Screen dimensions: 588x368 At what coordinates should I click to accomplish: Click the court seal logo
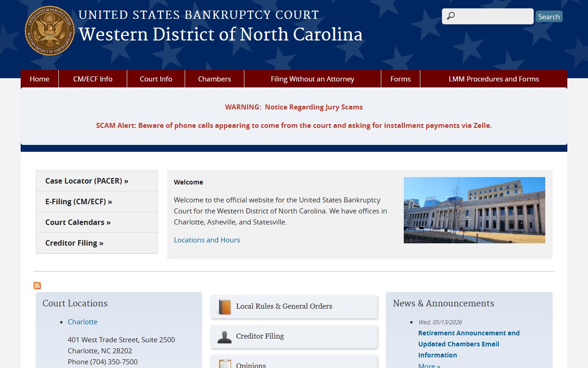(50, 31)
